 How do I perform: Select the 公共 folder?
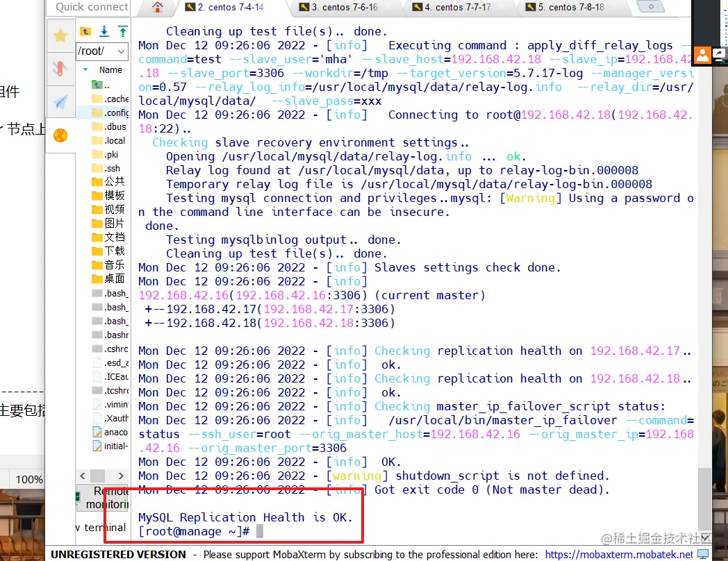coord(108,181)
